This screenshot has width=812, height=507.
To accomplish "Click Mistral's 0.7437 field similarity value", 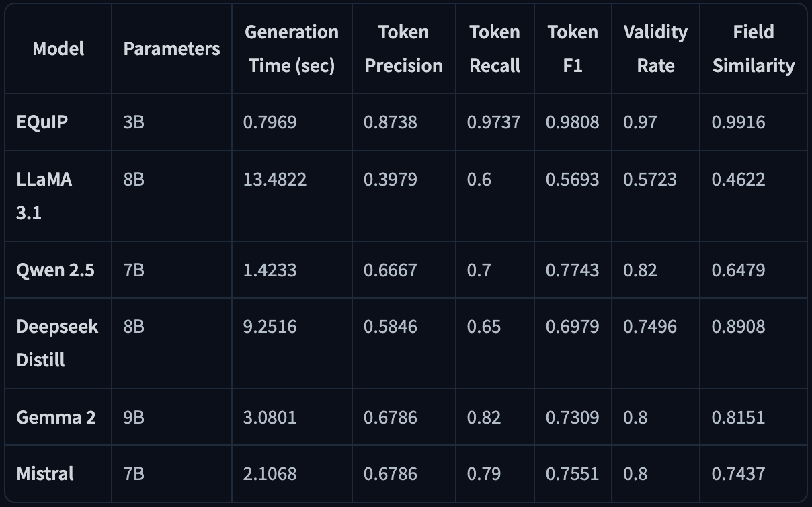I will 738,473.
